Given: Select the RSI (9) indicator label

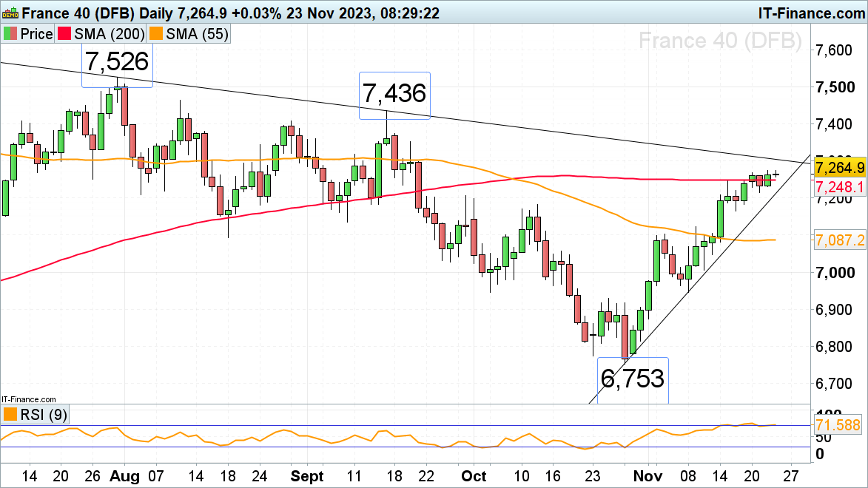Looking at the screenshot, I should (x=44, y=414).
